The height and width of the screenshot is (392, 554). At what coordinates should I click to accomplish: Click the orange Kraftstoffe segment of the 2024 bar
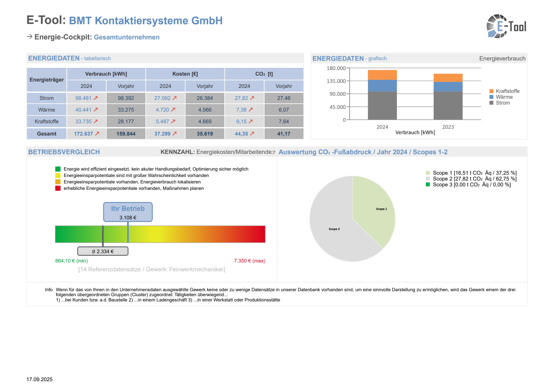pos(382,75)
